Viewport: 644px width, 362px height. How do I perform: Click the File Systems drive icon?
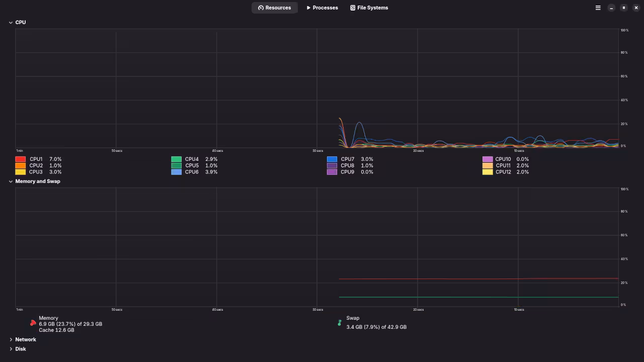[x=353, y=8]
